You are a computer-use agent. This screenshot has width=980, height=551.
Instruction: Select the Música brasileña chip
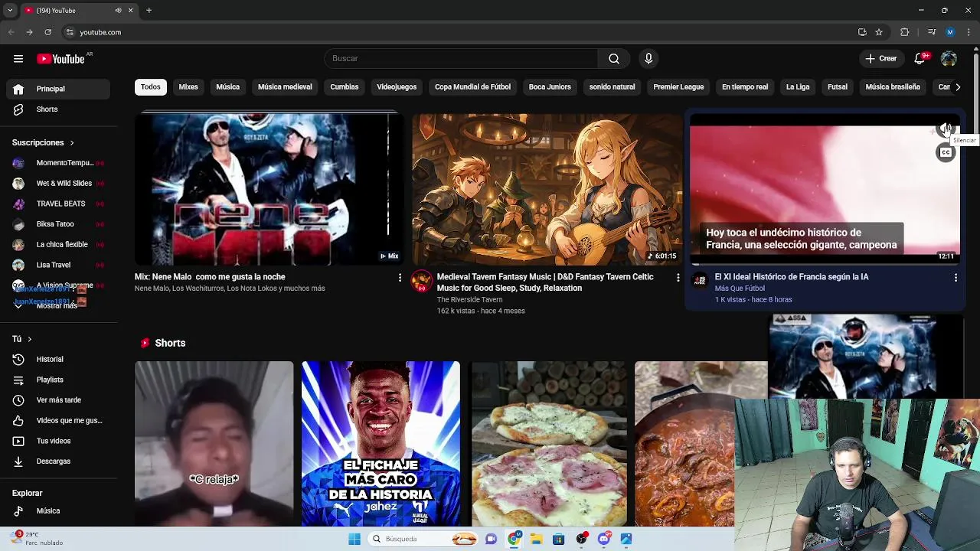pos(893,87)
